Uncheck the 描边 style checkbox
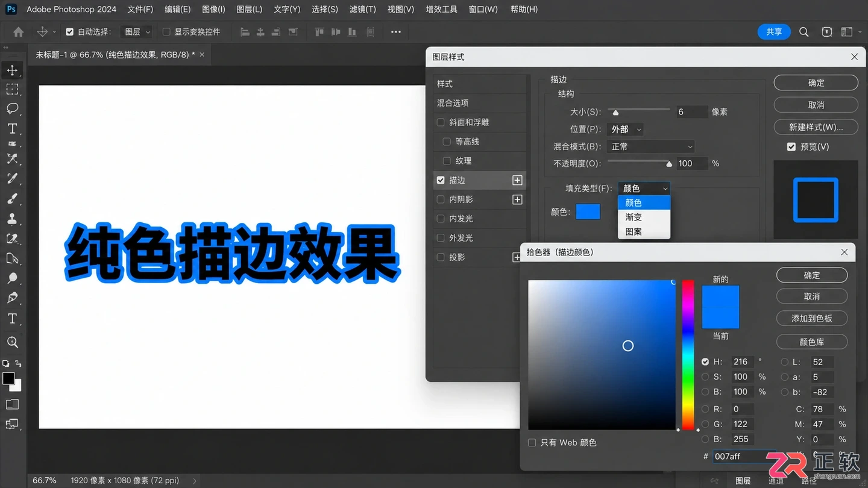Viewport: 868px width, 488px height. click(x=441, y=180)
